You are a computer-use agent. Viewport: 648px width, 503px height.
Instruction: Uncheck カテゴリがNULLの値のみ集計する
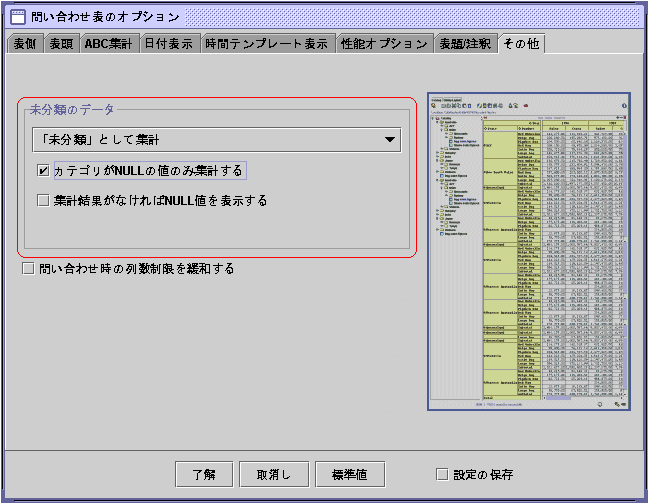point(43,171)
